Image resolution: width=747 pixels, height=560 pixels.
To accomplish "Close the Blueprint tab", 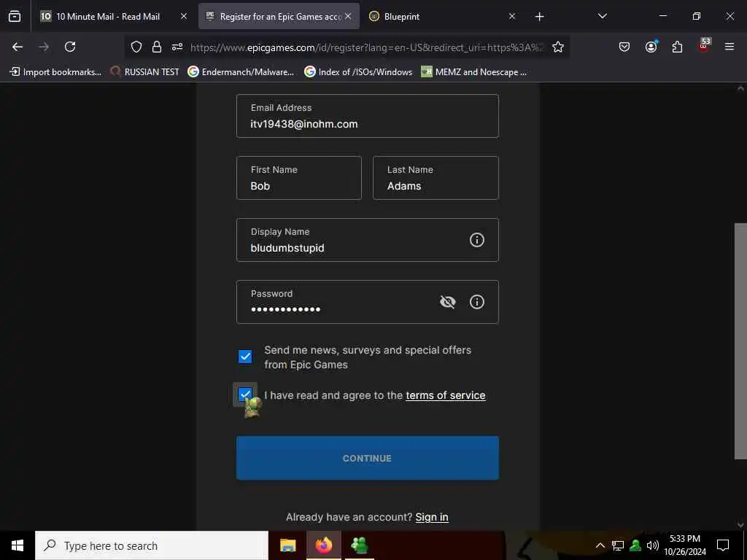I will (512, 16).
